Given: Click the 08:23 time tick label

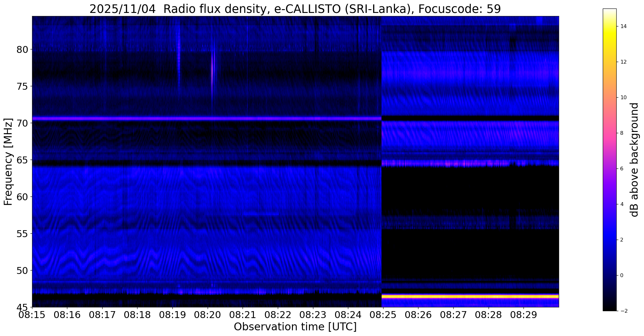Looking at the screenshot, I should point(313,315).
